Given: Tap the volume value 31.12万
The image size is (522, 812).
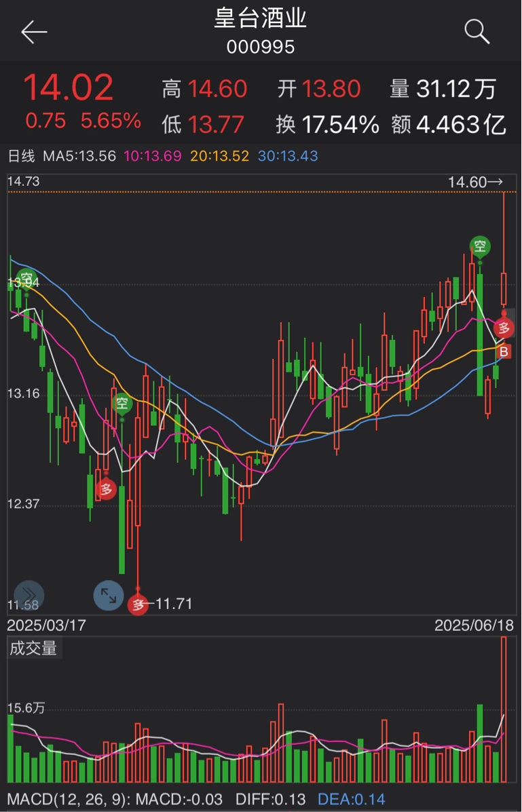Looking at the screenshot, I should pos(457,89).
